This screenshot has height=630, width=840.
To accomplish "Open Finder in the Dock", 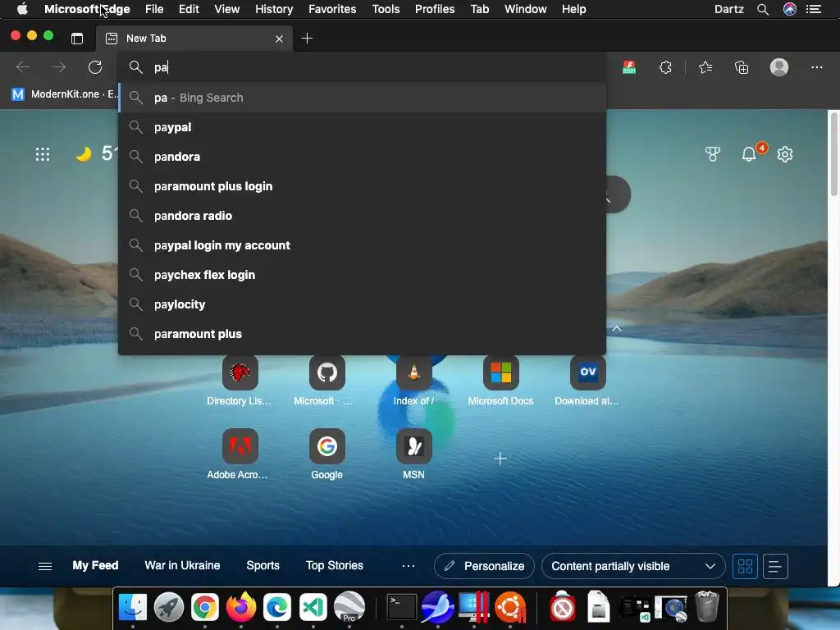I will click(132, 607).
